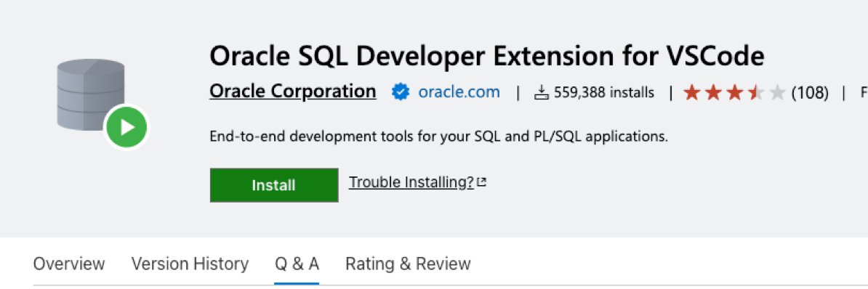Click the installs download icon
868x289 pixels.
(541, 93)
